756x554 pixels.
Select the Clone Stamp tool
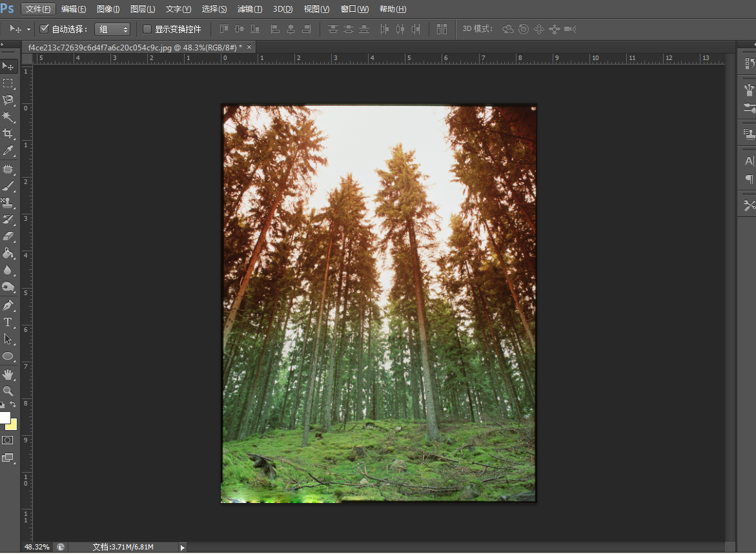8,203
